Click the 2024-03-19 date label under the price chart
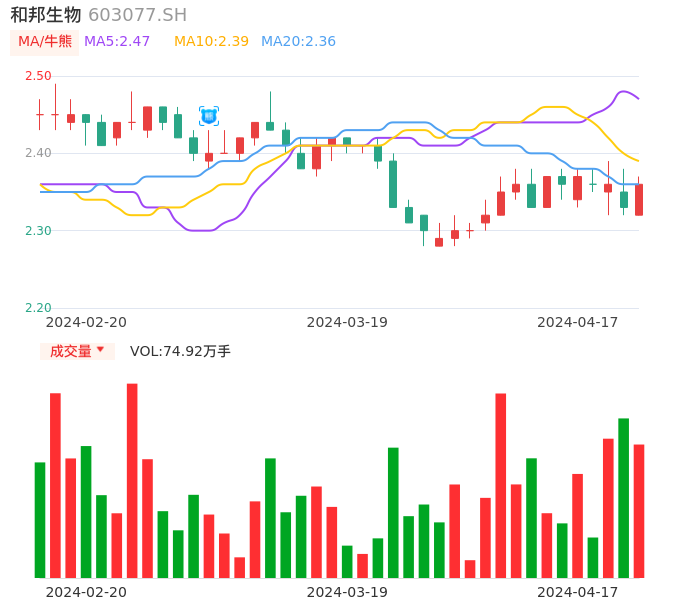Viewport: 686px width, 606px height. [347, 322]
